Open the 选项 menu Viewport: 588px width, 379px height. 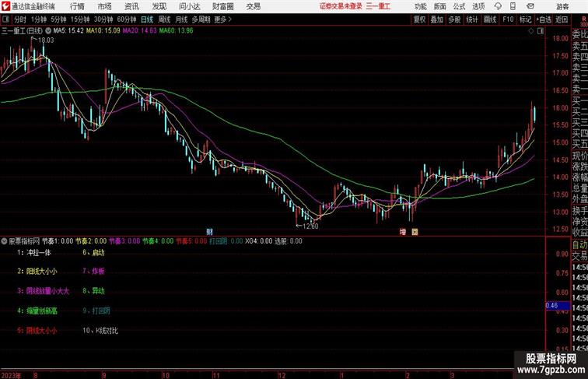478,6
